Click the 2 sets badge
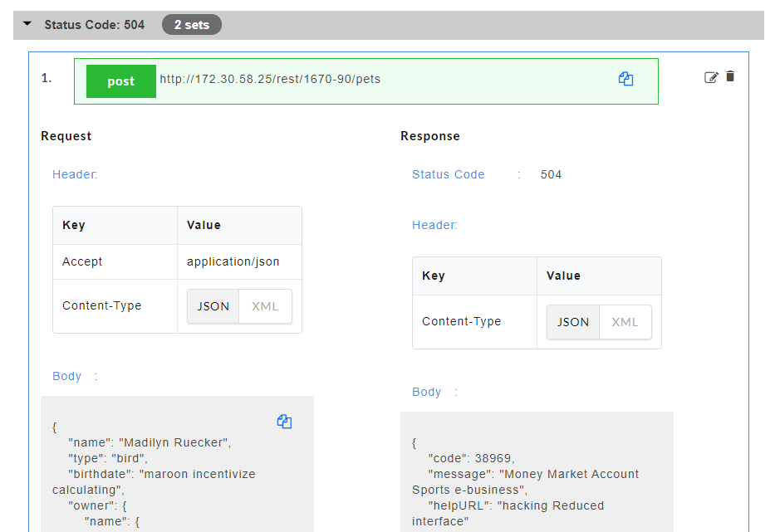This screenshot has height=532, width=780. (x=192, y=24)
